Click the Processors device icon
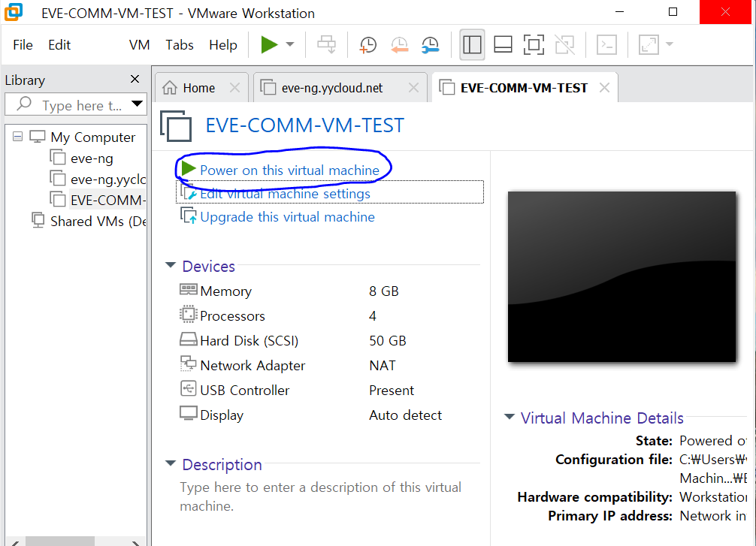This screenshot has width=756, height=546. pyautogui.click(x=188, y=314)
